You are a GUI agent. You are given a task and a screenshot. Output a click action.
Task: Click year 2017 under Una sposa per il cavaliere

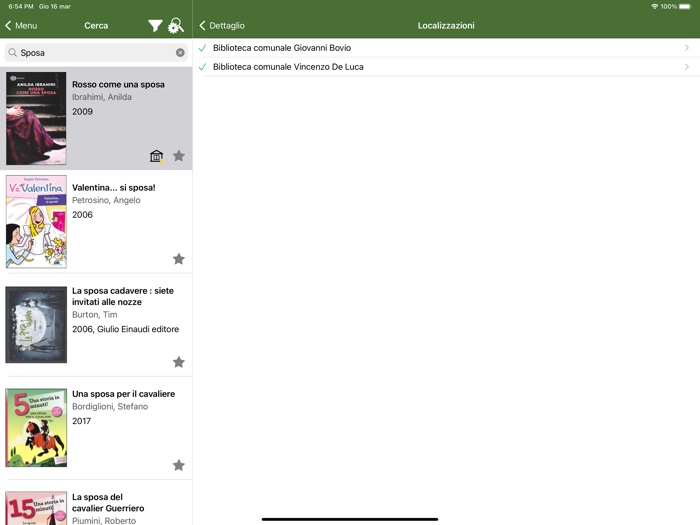82,421
